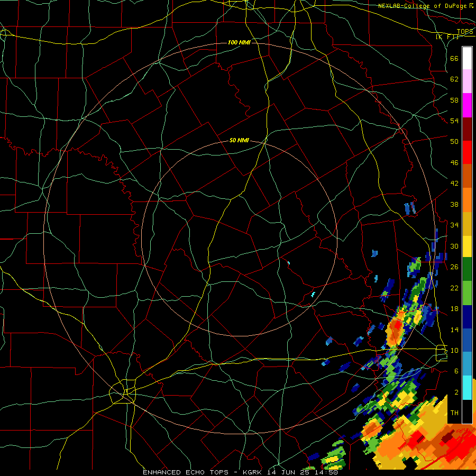Click the "66" scale value

coord(454,59)
